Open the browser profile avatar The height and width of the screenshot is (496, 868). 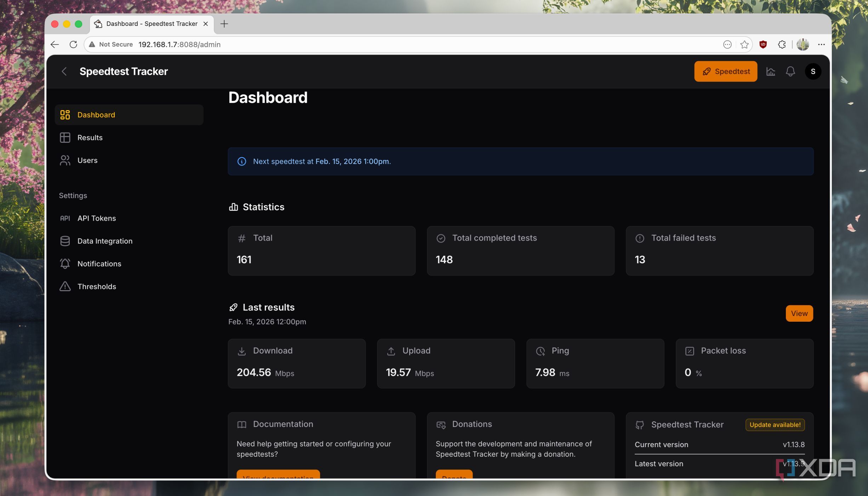point(803,44)
